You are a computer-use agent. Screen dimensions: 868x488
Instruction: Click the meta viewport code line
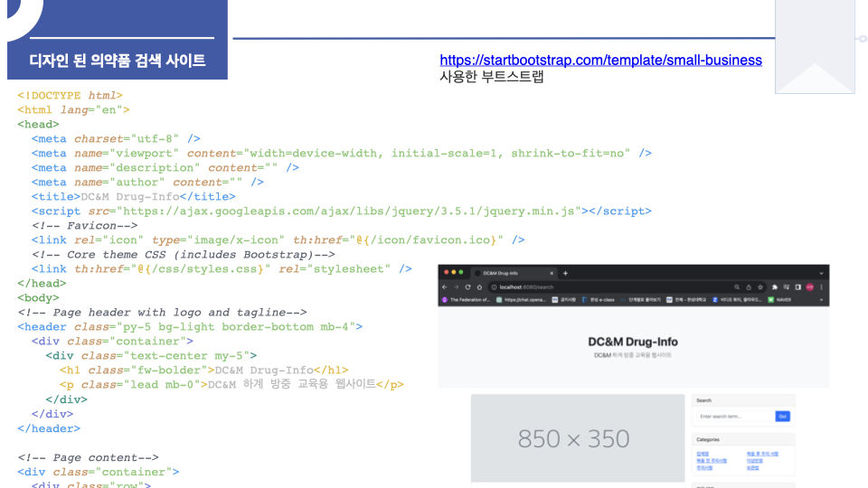[x=342, y=153]
